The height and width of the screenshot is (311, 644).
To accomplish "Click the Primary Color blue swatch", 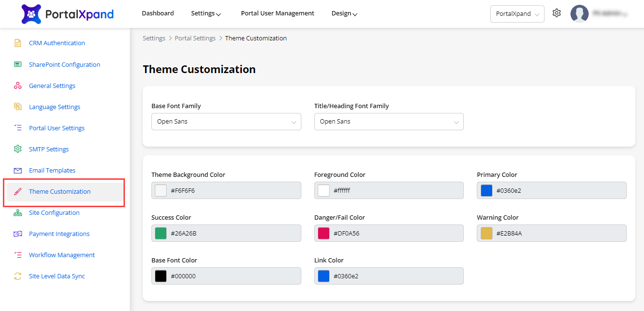I will pos(486,190).
